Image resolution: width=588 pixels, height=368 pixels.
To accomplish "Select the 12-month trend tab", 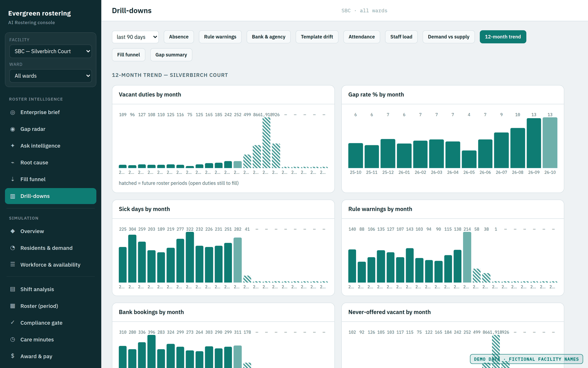I will (x=503, y=37).
